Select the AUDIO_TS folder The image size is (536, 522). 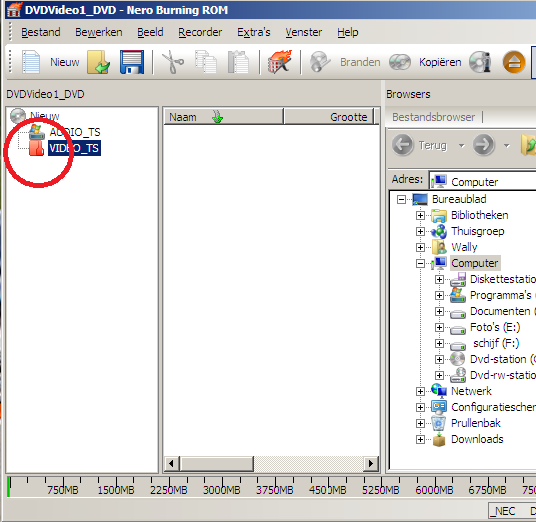pos(75,132)
